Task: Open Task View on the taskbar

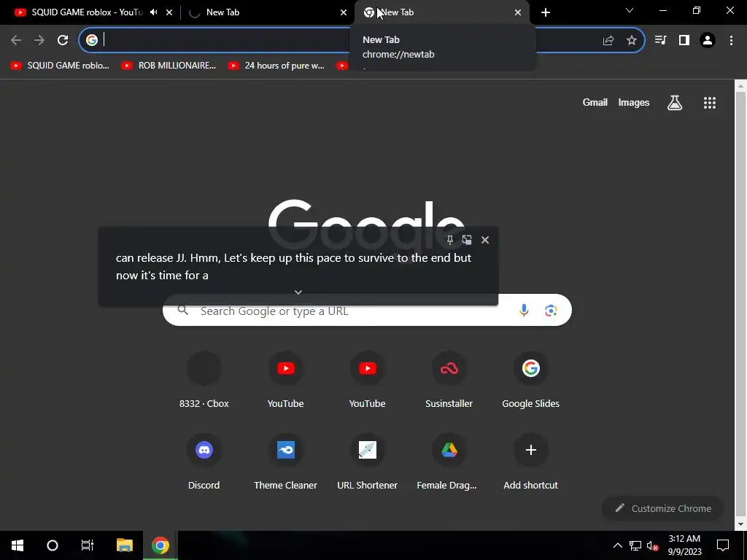Action: (x=88, y=545)
